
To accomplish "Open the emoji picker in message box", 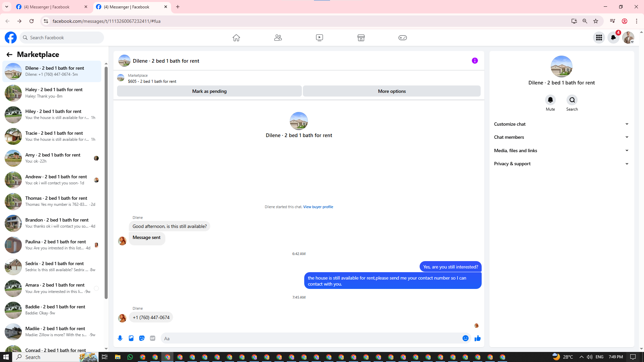I will (x=465, y=338).
